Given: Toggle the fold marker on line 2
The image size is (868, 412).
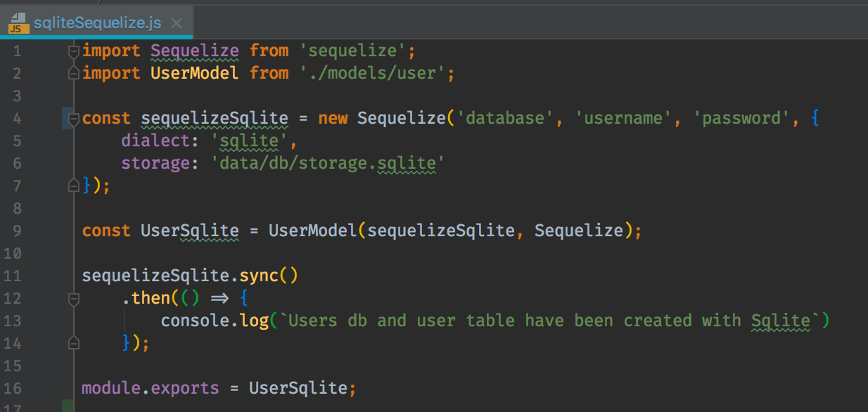Looking at the screenshot, I should pyautogui.click(x=73, y=73).
